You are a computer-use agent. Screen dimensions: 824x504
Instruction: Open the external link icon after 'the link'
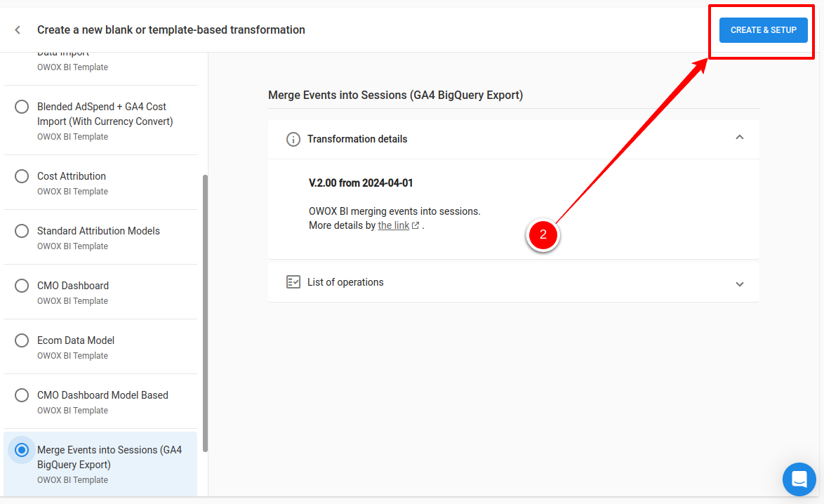pos(414,225)
